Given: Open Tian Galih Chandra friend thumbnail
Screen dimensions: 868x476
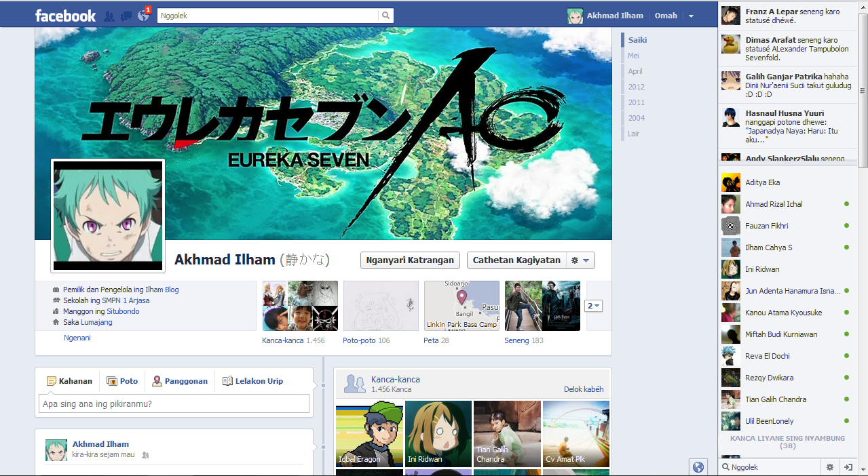Looking at the screenshot, I should click(x=508, y=434).
